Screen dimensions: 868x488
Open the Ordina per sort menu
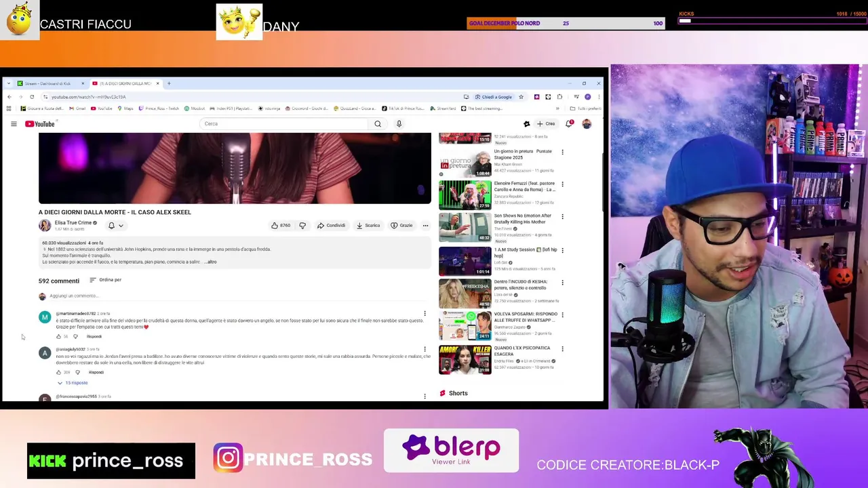coord(105,280)
